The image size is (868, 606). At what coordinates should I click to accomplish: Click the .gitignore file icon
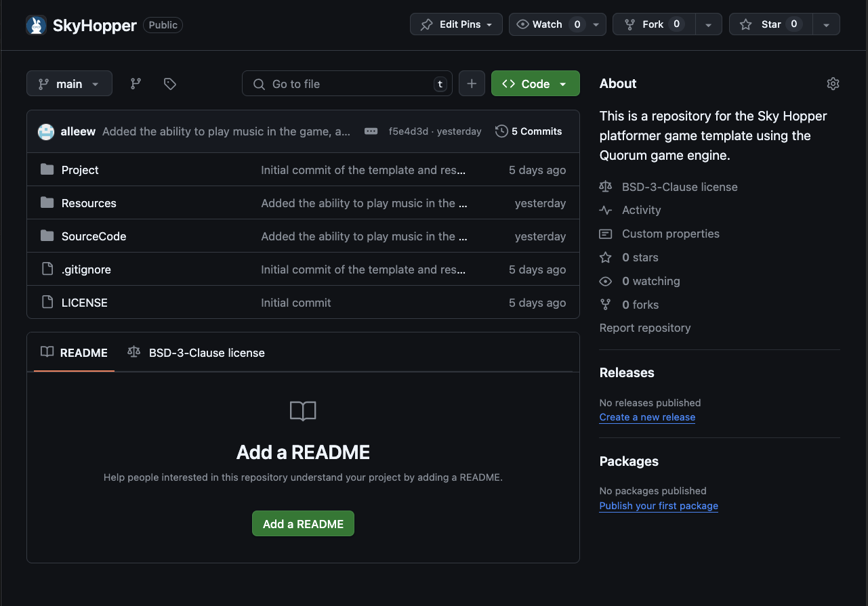click(x=47, y=269)
